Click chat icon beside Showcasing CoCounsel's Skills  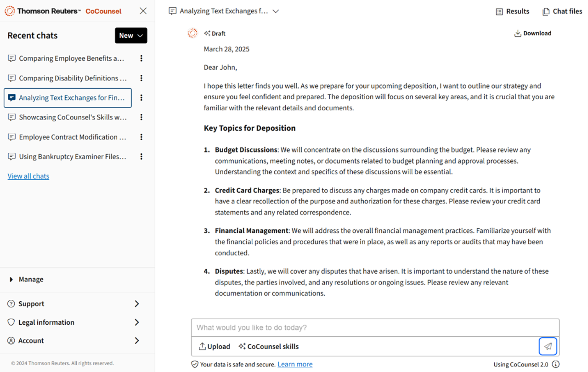coord(11,117)
